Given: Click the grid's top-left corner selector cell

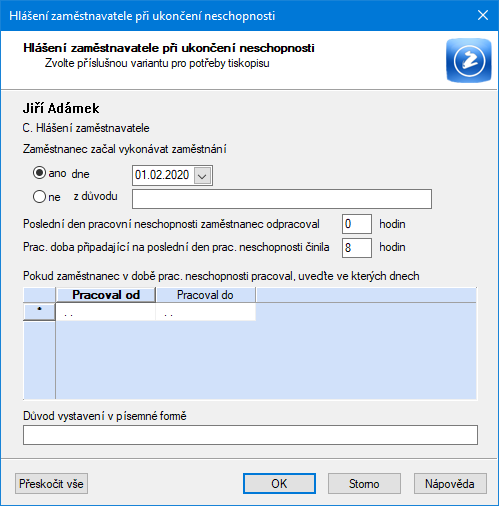Looking at the screenshot, I should [x=39, y=295].
